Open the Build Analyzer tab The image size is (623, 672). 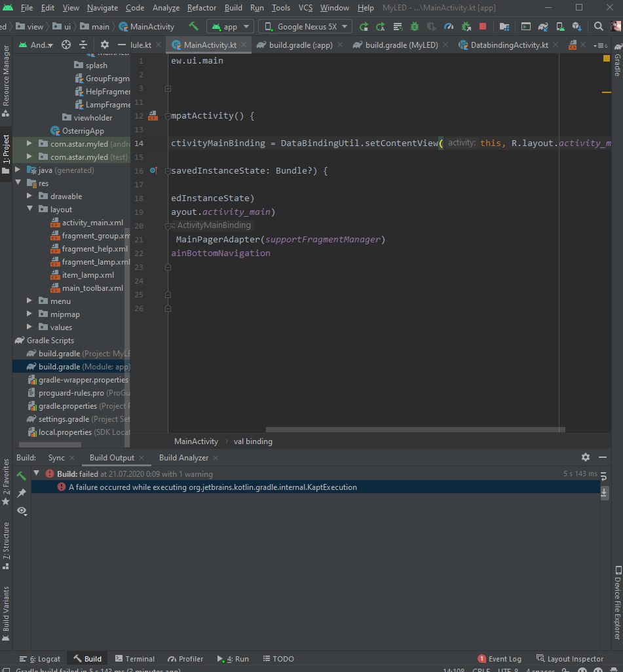pyautogui.click(x=183, y=458)
